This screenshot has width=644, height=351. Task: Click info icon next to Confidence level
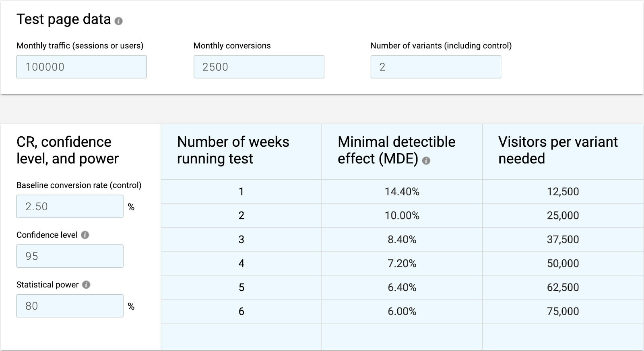click(x=85, y=235)
